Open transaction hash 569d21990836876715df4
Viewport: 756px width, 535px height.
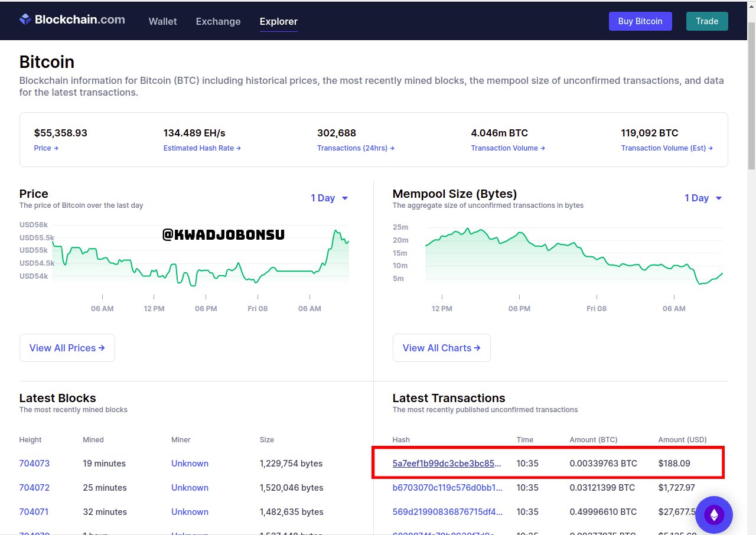(x=447, y=512)
